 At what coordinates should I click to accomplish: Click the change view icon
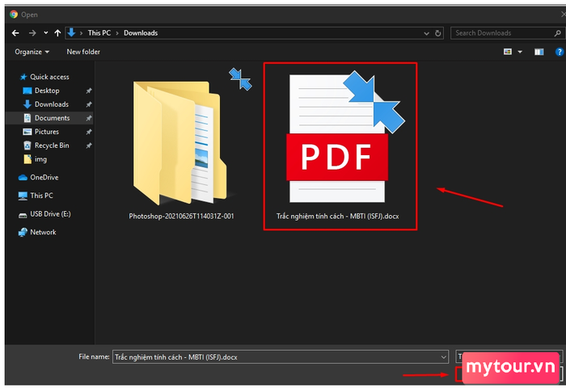(x=508, y=52)
